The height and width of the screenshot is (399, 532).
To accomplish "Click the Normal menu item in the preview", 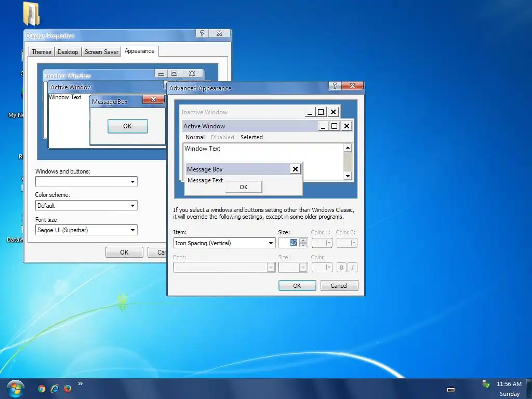I will coord(195,137).
